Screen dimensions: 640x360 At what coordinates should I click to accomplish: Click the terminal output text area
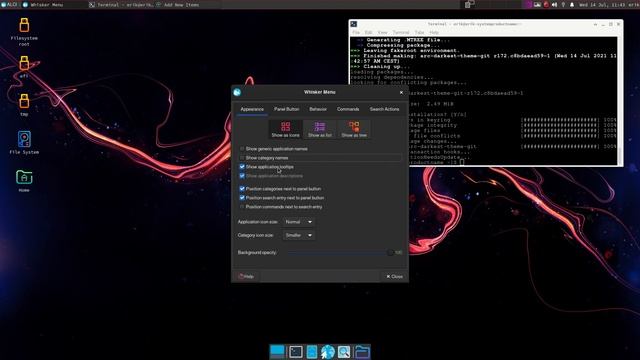coord(483,100)
